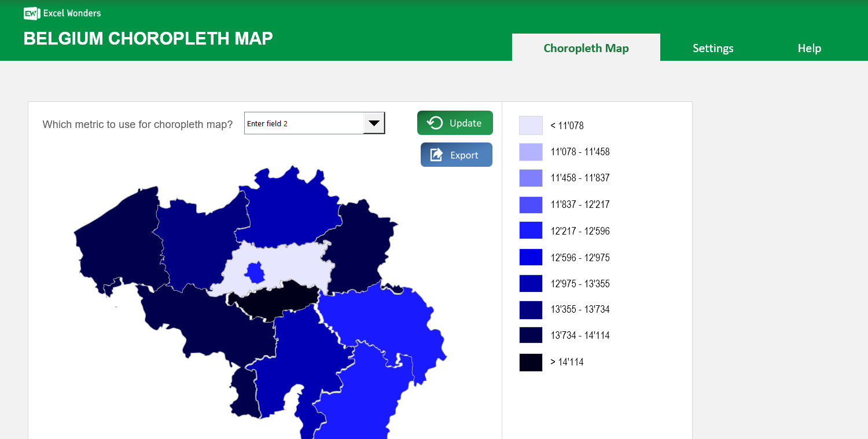Click the EW Excel Wonders logo icon
868x439 pixels.
pos(31,13)
